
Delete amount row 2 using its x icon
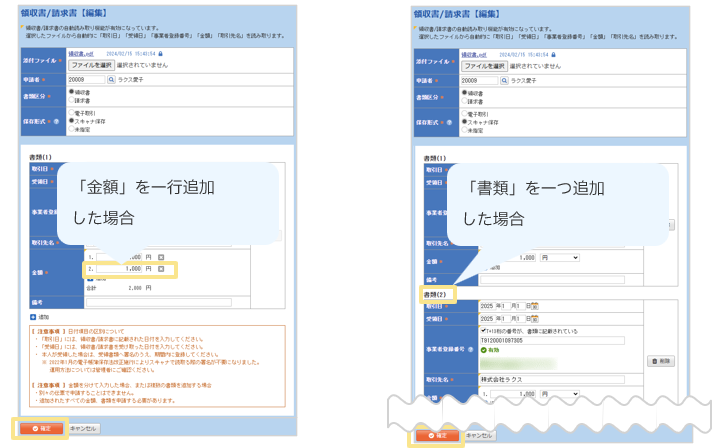tap(161, 270)
